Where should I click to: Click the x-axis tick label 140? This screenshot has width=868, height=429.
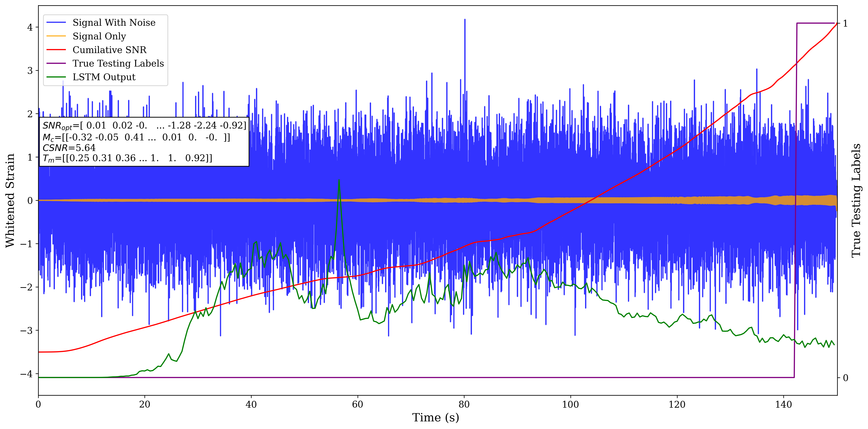coord(783,404)
